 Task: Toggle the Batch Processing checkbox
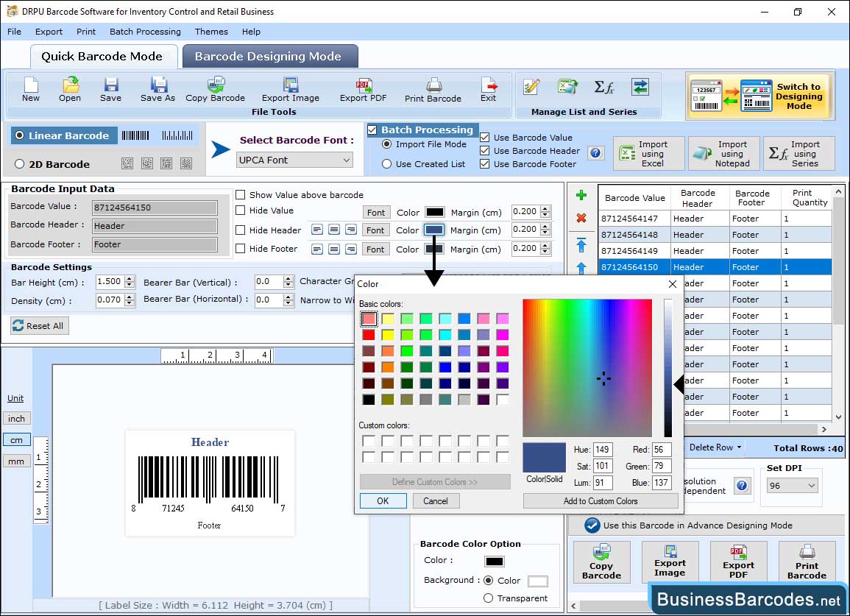click(x=372, y=130)
